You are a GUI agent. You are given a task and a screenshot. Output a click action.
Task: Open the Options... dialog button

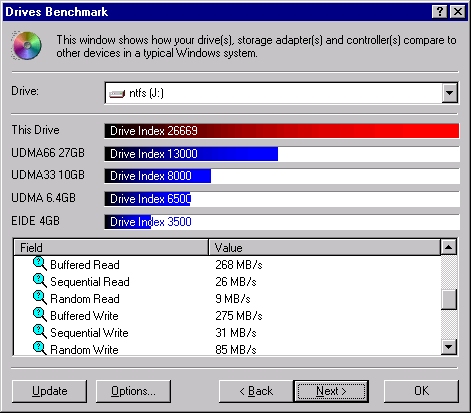[x=133, y=391]
